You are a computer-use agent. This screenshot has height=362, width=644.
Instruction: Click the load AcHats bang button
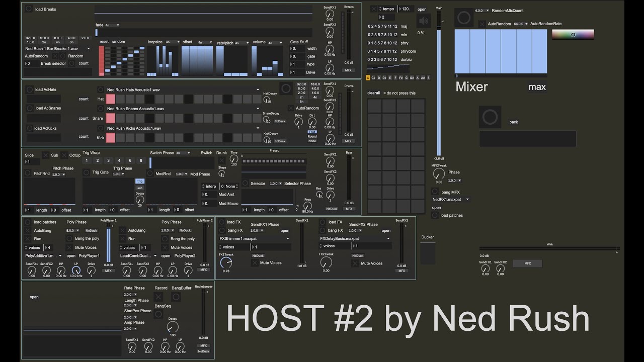(29, 89)
